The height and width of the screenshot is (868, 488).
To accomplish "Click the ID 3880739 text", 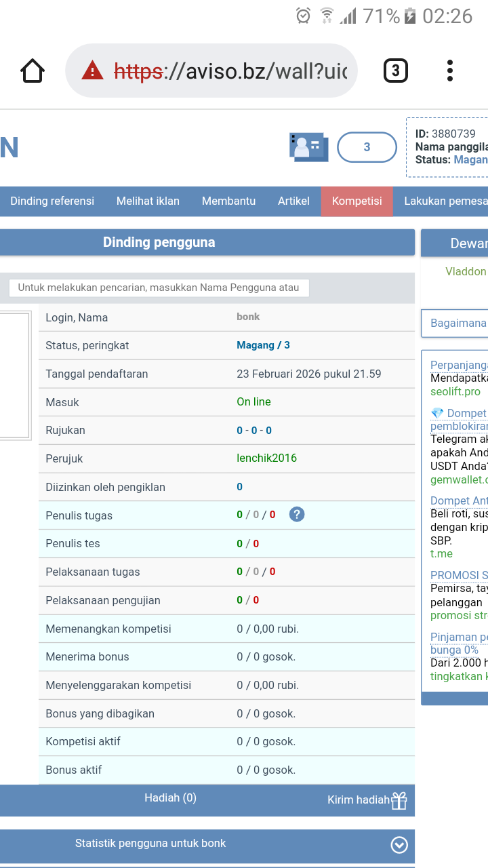I will pos(445,134).
